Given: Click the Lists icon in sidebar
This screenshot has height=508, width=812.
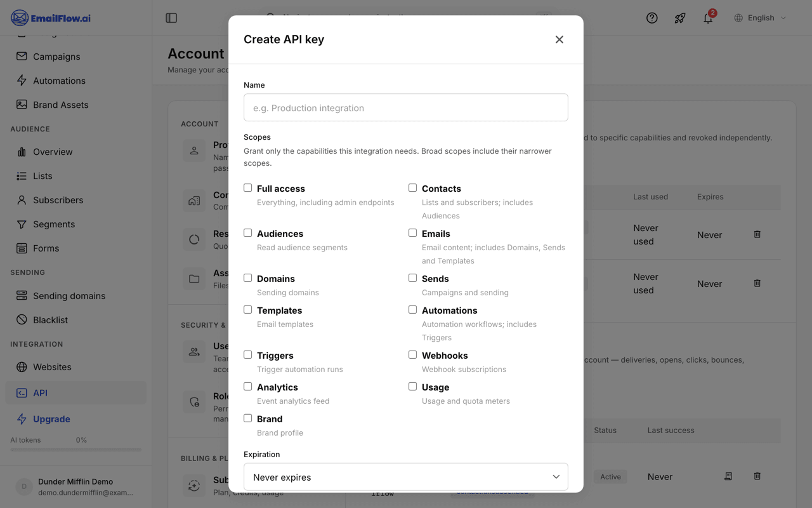Looking at the screenshot, I should pyautogui.click(x=22, y=176).
